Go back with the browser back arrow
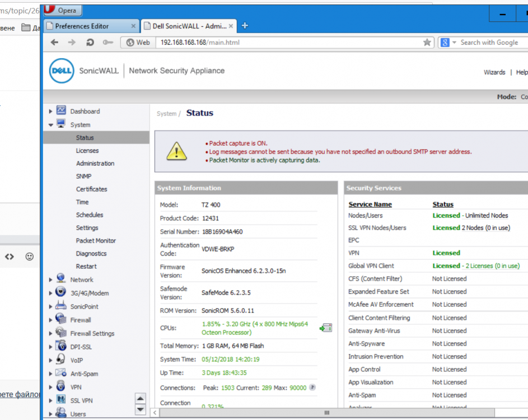 point(54,43)
